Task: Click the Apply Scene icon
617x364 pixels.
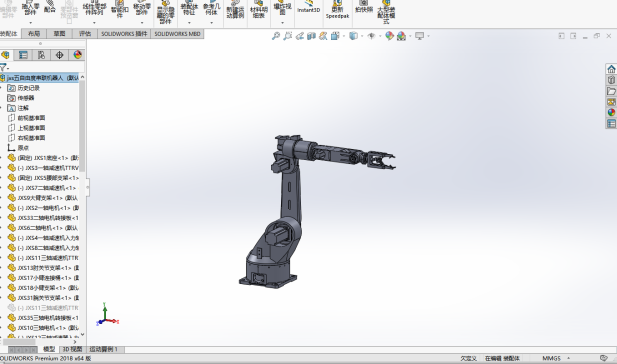Action: click(x=401, y=36)
